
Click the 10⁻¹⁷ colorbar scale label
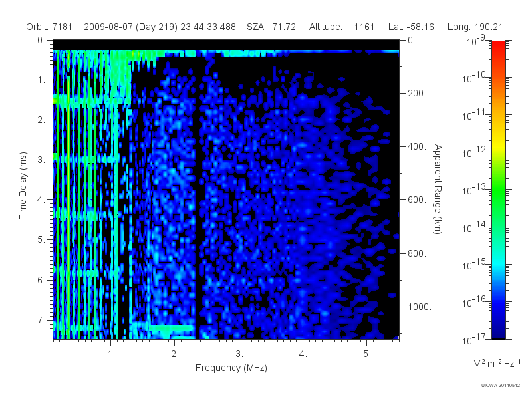click(x=473, y=339)
